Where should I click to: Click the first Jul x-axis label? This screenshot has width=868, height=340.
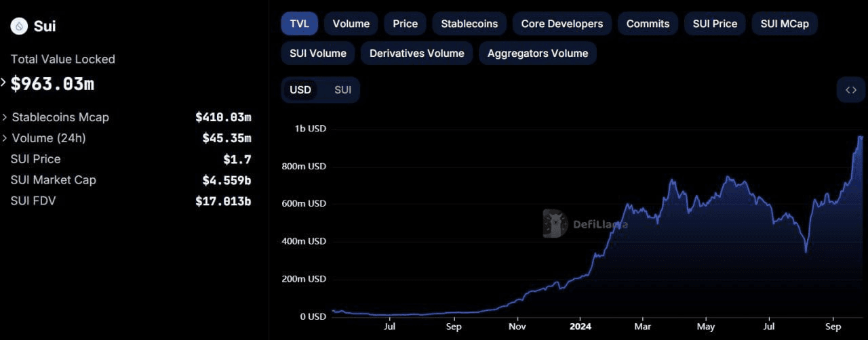coord(389,326)
